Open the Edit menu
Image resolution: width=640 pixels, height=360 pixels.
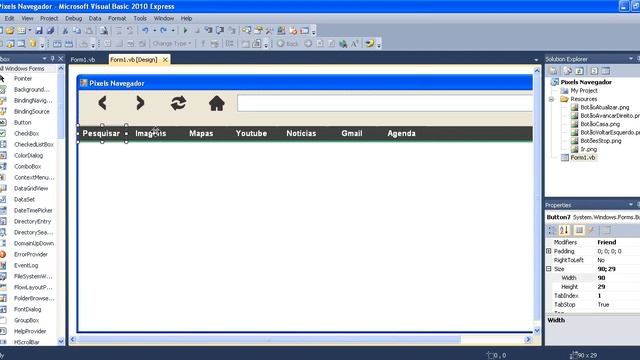tap(9, 18)
